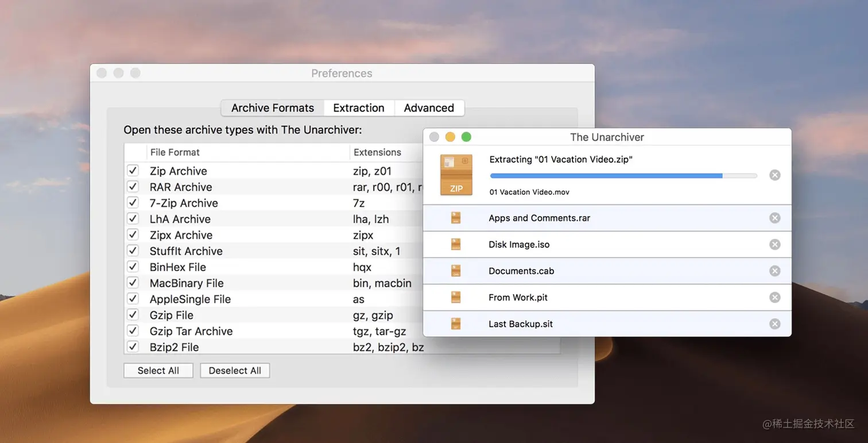Click the BinHex File row label
Viewport: 868px width, 443px height.
[178, 267]
